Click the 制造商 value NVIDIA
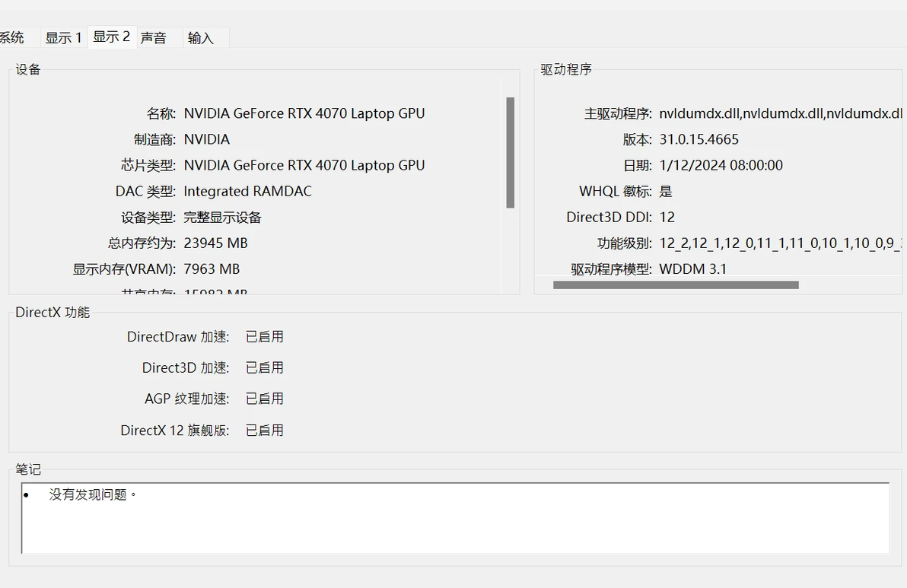 click(206, 139)
